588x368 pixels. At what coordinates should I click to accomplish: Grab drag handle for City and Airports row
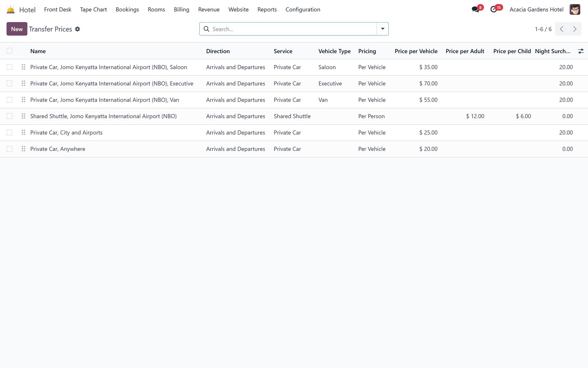tap(24, 132)
